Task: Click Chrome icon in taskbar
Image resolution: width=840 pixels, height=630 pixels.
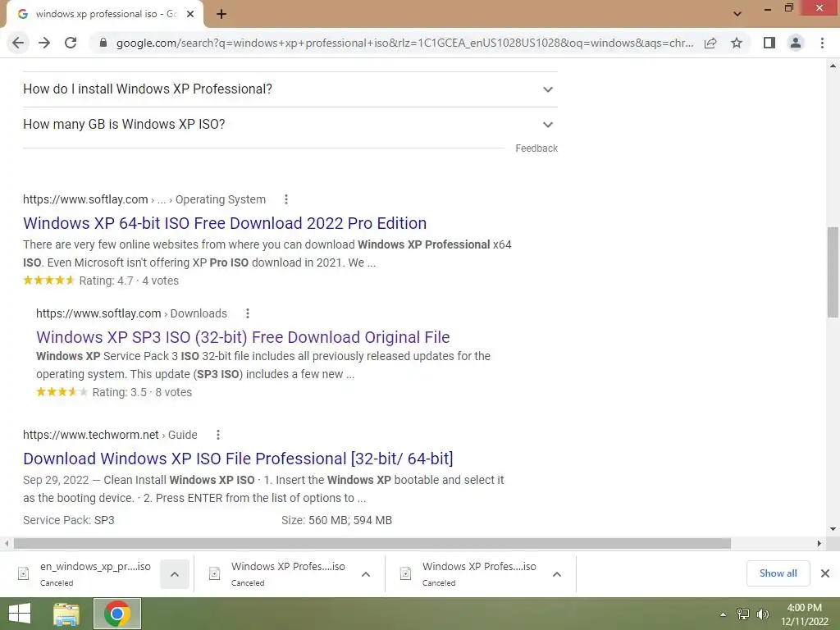Action: [117, 614]
